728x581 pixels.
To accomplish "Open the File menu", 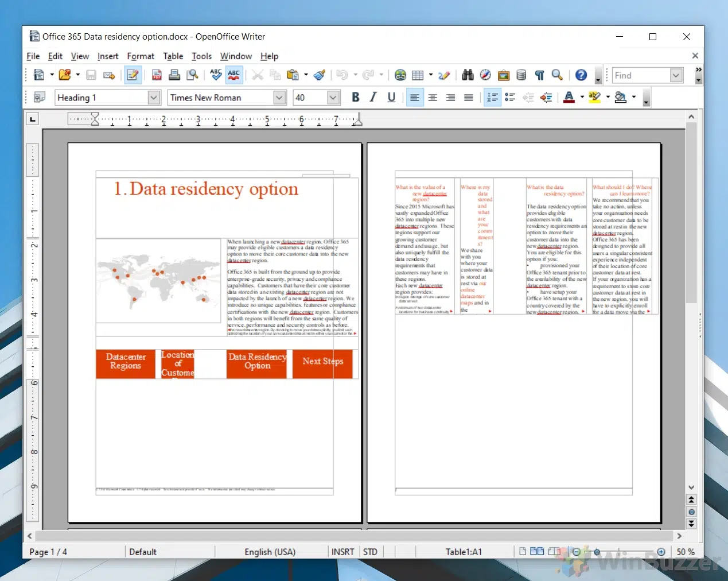I will (x=33, y=56).
